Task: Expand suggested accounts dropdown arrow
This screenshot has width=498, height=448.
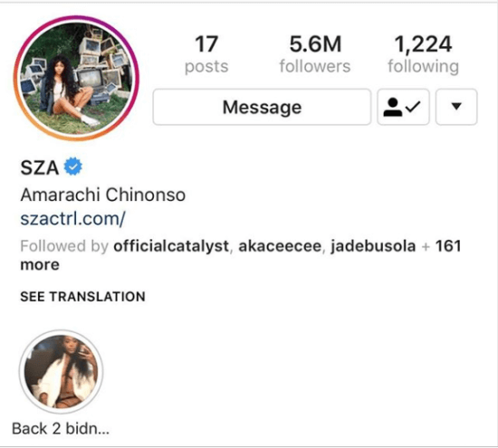Action: click(456, 107)
